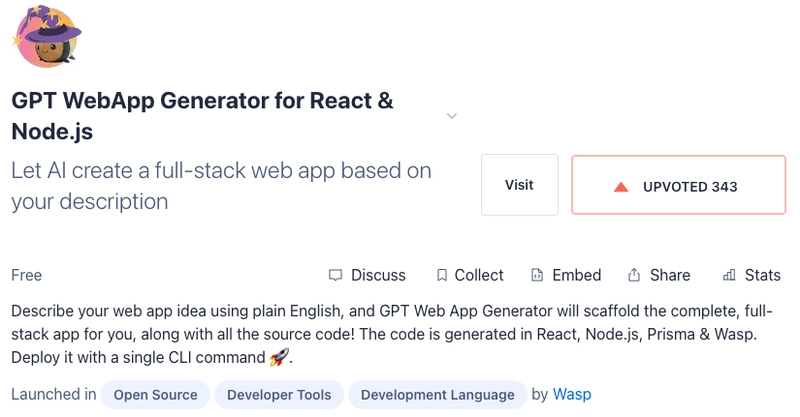800x417 pixels.
Task: Open the Visit button
Action: [x=519, y=185]
